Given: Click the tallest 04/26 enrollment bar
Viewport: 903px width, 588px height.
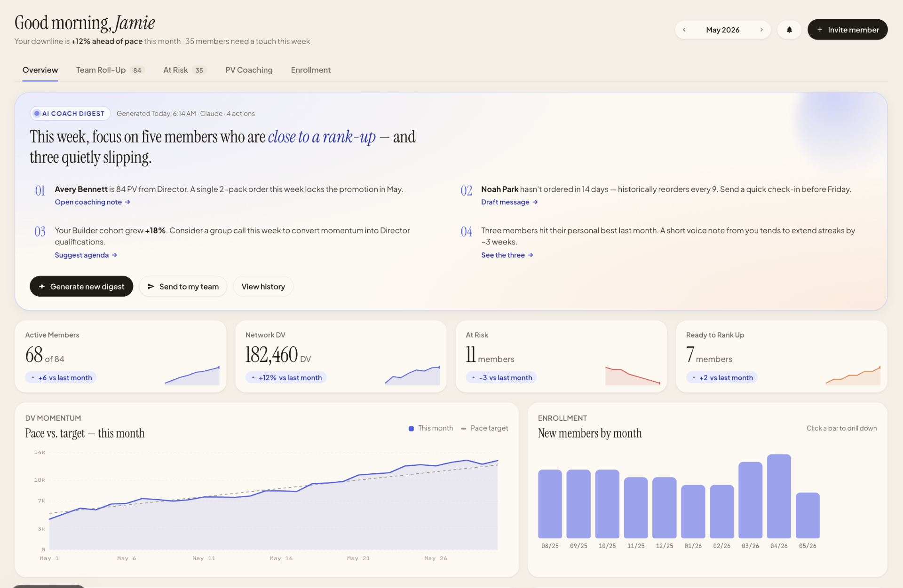Looking at the screenshot, I should click(x=779, y=496).
